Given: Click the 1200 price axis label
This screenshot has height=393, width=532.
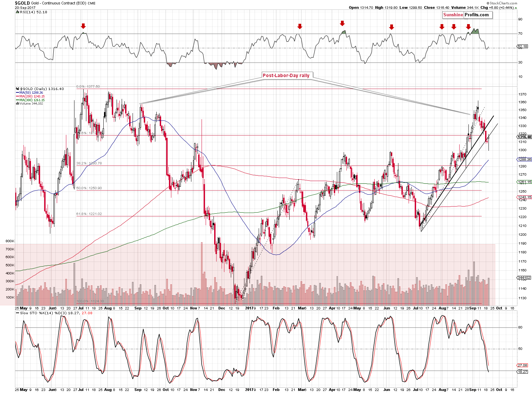Looking at the screenshot, I should click(x=522, y=235).
